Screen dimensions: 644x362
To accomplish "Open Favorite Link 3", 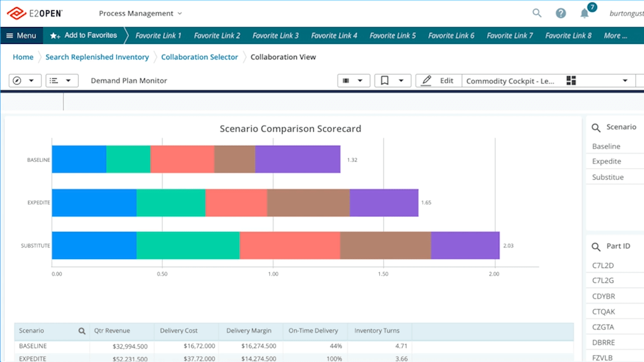I will 275,35.
